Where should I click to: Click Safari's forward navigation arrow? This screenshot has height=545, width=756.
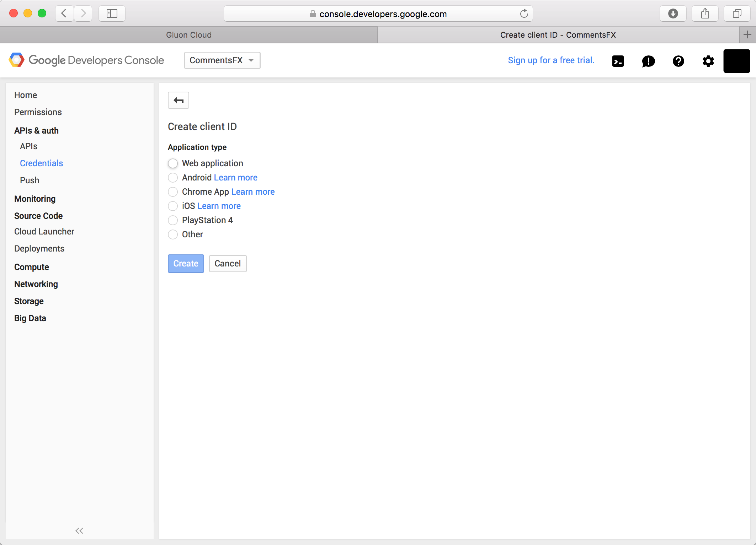coord(83,14)
